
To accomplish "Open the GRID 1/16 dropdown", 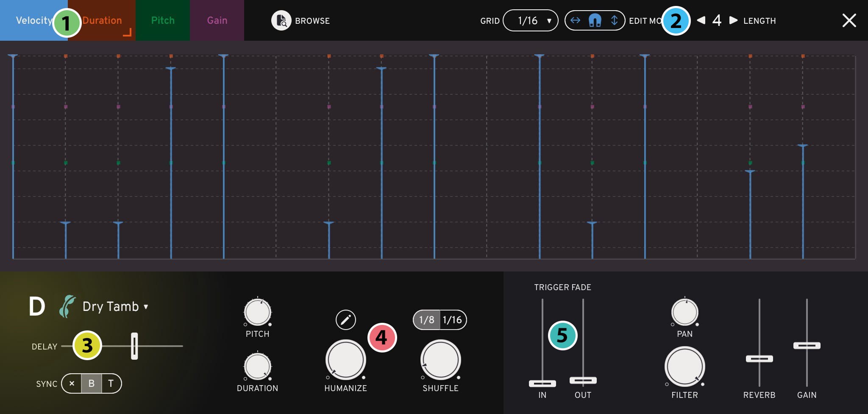I will tap(530, 20).
